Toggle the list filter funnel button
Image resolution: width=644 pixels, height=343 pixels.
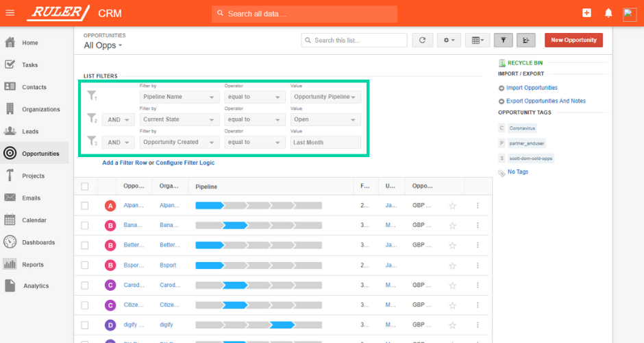pos(503,40)
